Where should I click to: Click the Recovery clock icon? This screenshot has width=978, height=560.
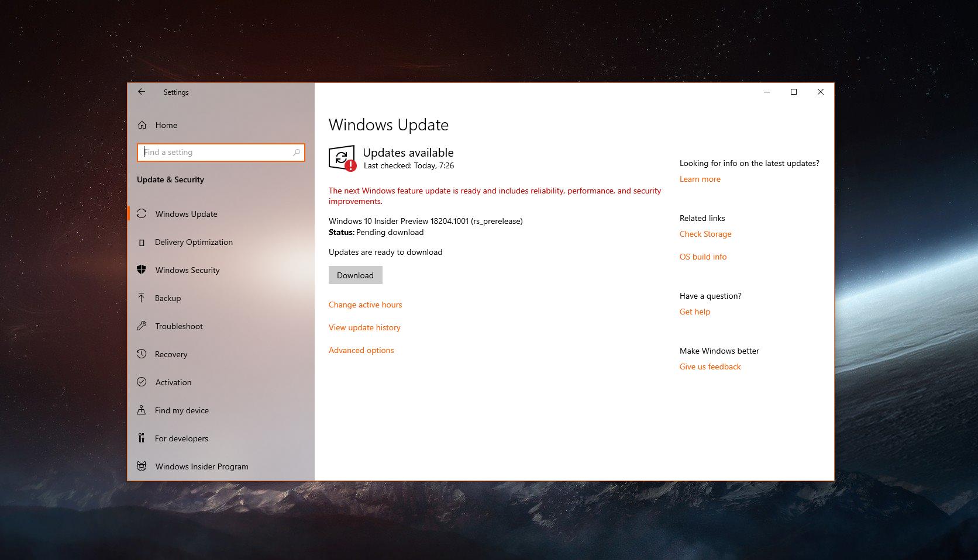click(x=142, y=354)
